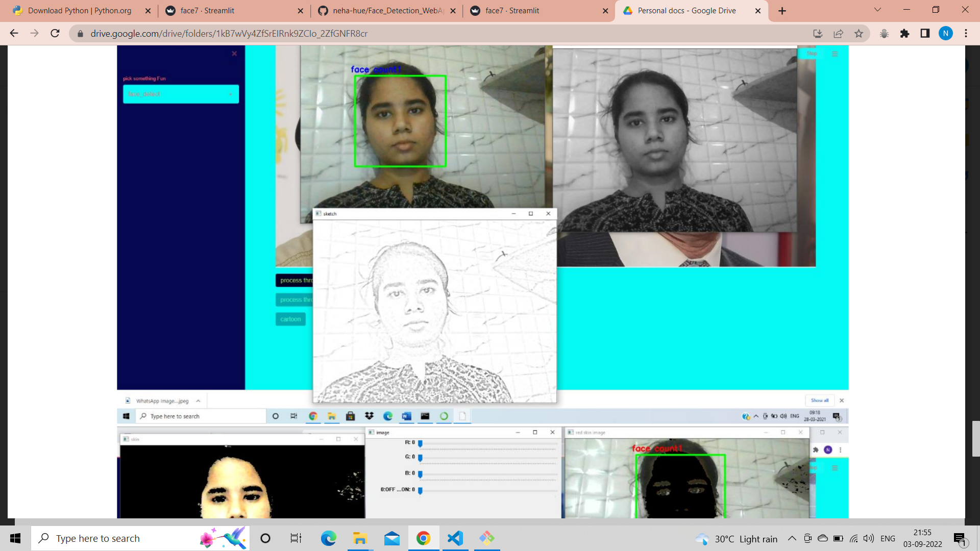Open the browser Extensions puzzle icon

click(904, 33)
